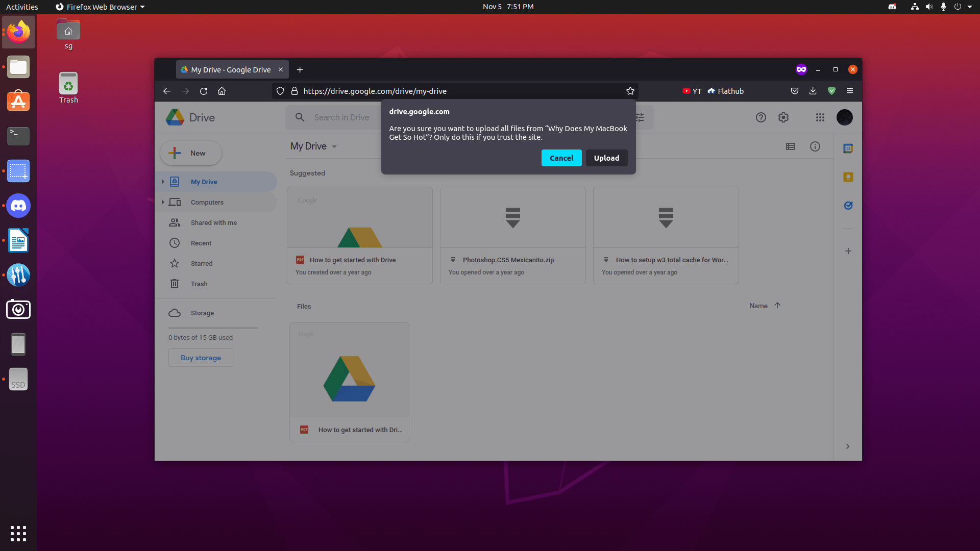Open Drive settings gear
Image resolution: width=980 pixels, height=551 pixels.
(x=783, y=117)
